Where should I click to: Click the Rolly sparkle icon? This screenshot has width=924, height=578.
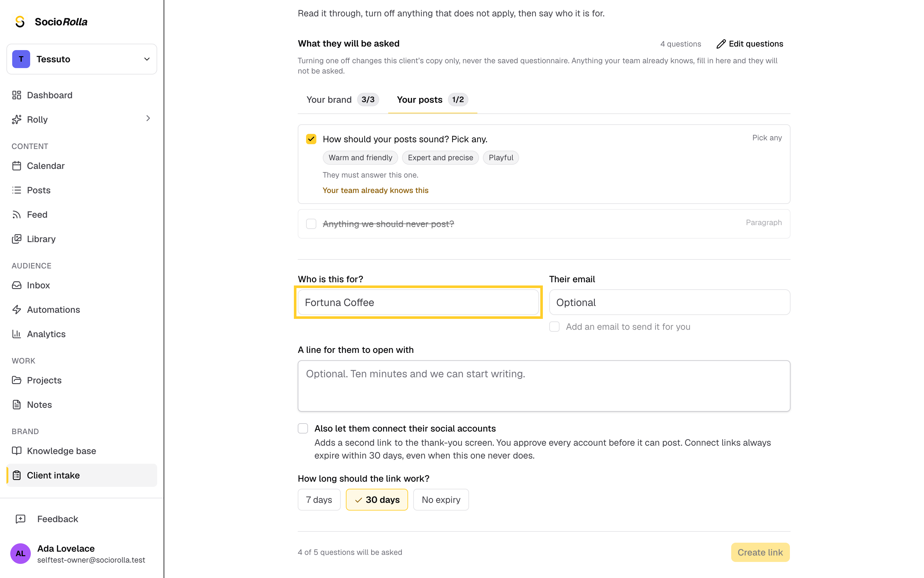click(x=16, y=119)
